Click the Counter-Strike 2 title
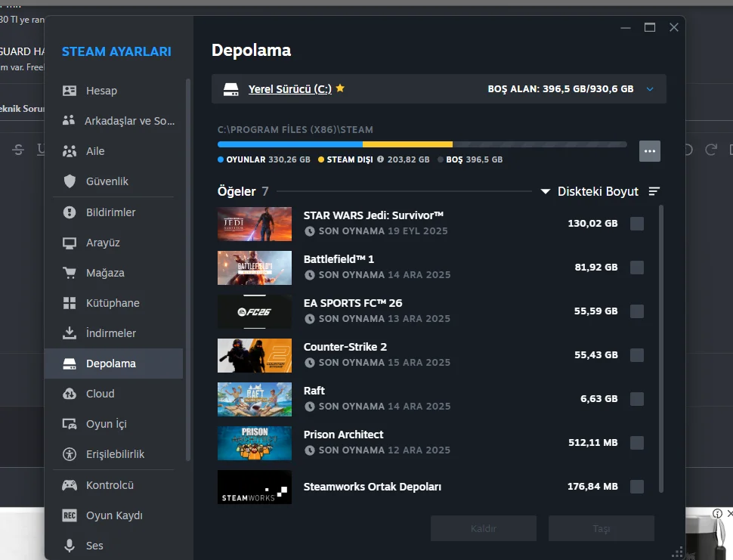The image size is (733, 560). click(x=345, y=347)
